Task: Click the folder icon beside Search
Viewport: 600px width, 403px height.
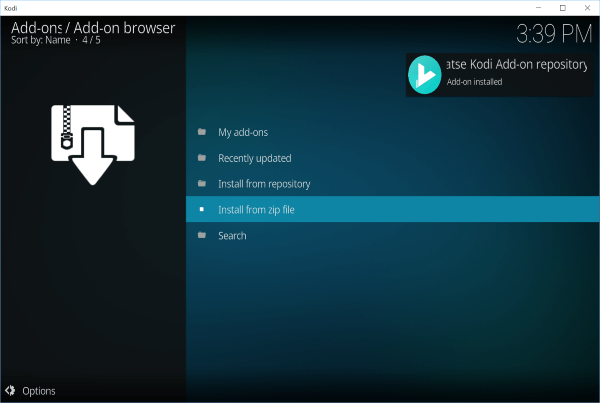Action: point(201,236)
